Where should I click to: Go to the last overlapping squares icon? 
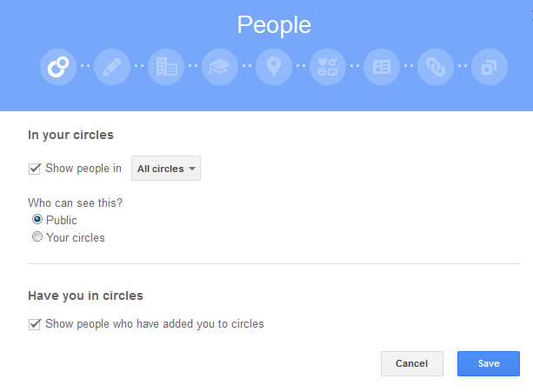[x=490, y=67]
